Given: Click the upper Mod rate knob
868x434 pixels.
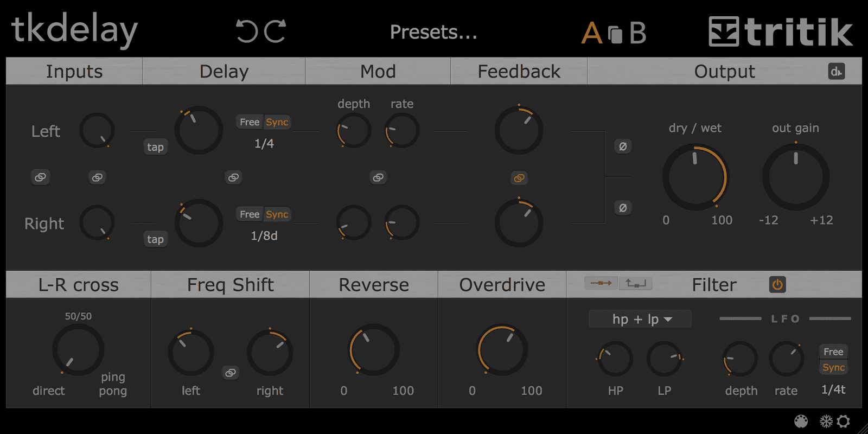Looking at the screenshot, I should (402, 131).
